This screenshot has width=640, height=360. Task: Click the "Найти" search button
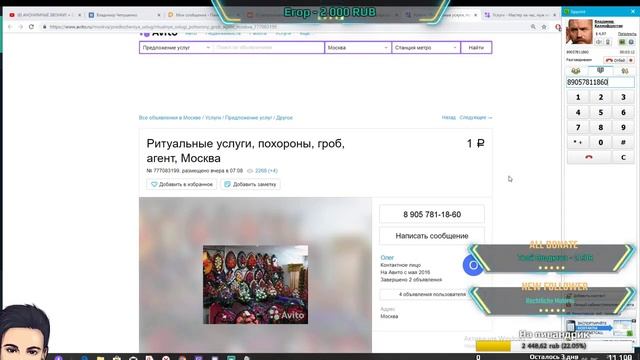[476, 48]
